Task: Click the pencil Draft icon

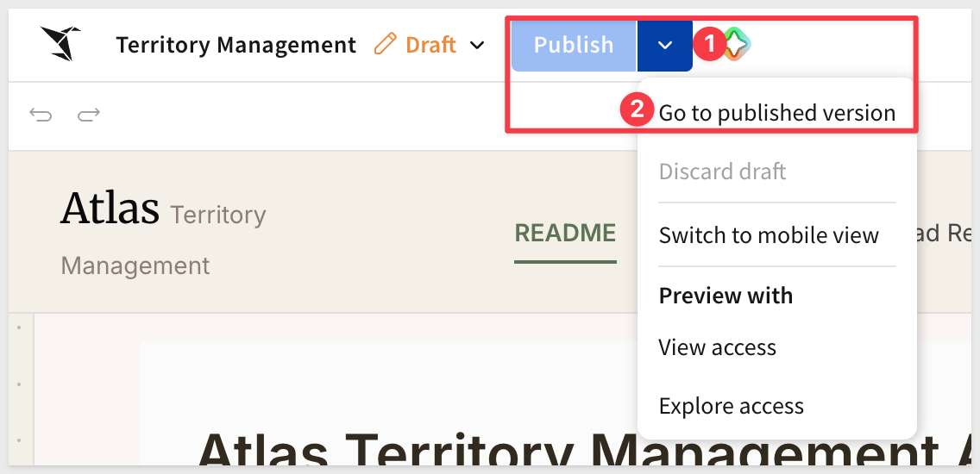Action: tap(386, 44)
